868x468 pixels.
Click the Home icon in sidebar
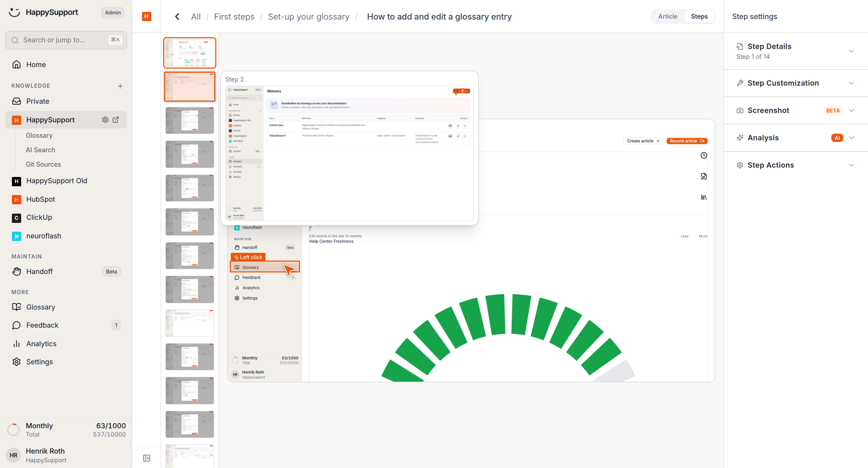17,64
